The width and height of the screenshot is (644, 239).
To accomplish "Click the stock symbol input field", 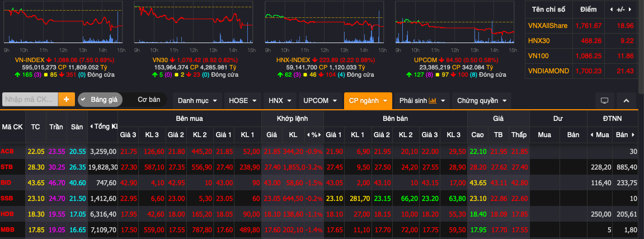I will (30, 100).
